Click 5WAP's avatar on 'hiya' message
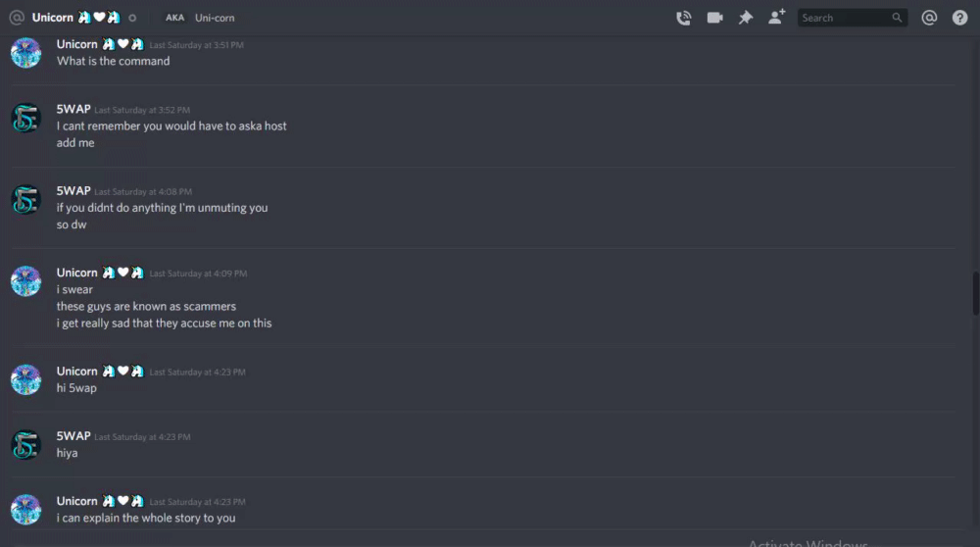Image resolution: width=980 pixels, height=547 pixels. point(25,444)
